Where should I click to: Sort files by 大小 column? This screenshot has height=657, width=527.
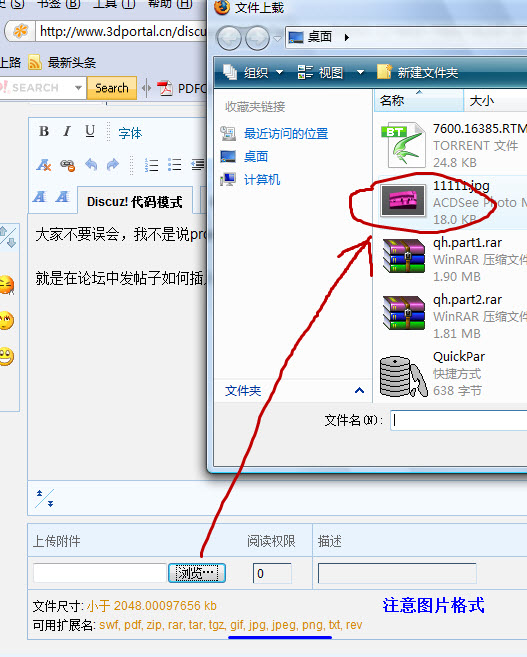coord(495,101)
